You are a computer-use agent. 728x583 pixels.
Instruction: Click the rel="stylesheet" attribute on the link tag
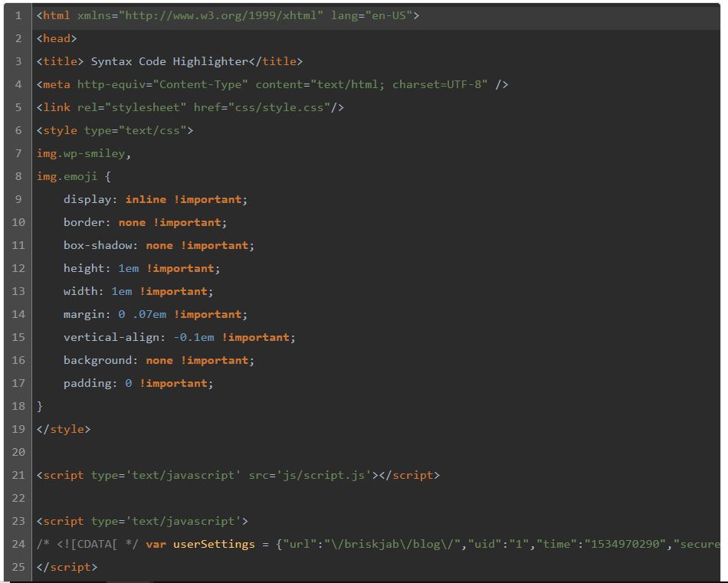[132, 108]
